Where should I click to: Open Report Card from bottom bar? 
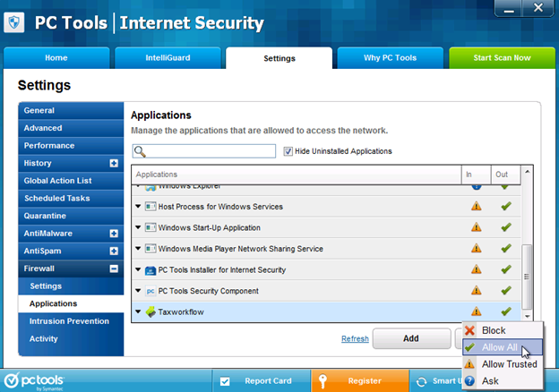261,381
